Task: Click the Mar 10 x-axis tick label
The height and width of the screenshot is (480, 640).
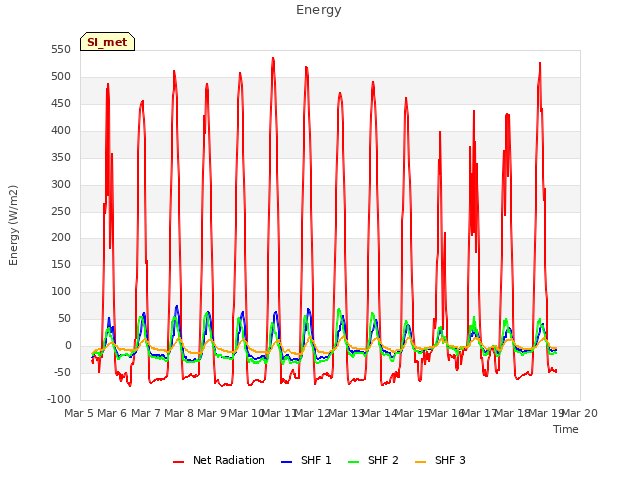Action: coord(245,413)
